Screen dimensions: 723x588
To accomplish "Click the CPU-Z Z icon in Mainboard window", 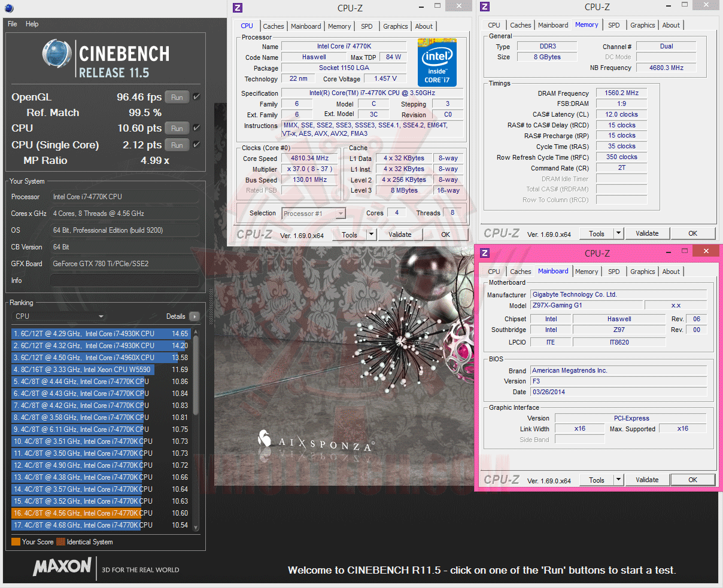I will point(485,253).
